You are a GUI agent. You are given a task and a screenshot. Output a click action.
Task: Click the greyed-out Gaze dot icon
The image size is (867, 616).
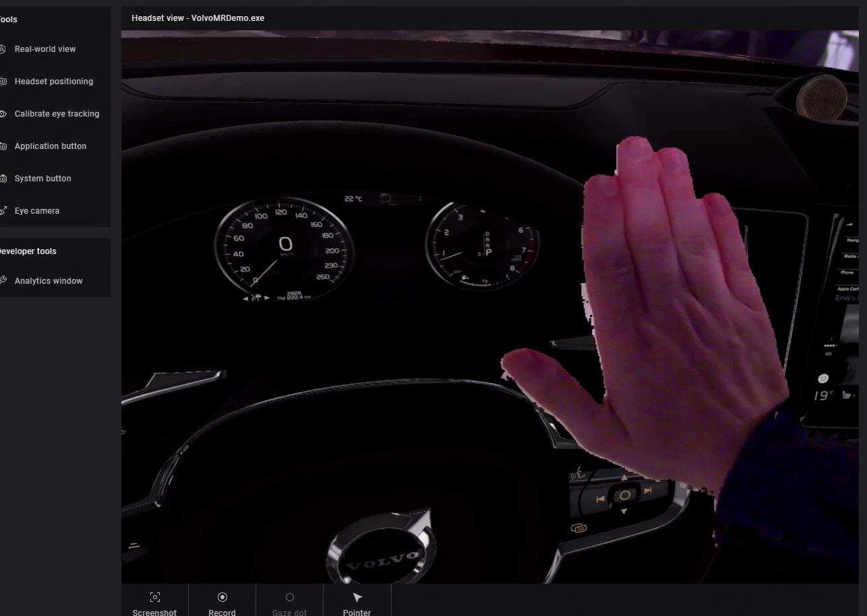289,597
